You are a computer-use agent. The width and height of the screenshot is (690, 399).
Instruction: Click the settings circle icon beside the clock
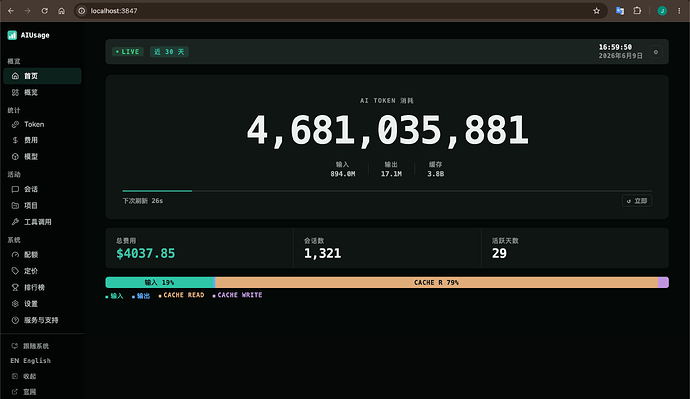pyautogui.click(x=656, y=52)
